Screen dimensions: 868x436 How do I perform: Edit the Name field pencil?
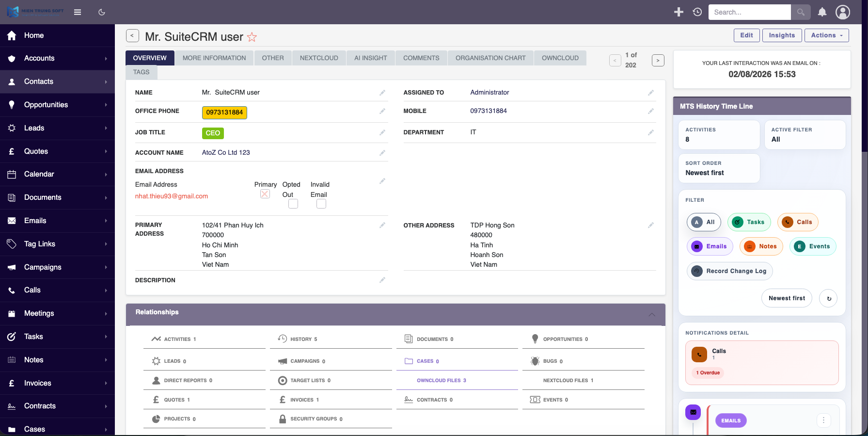click(x=382, y=93)
